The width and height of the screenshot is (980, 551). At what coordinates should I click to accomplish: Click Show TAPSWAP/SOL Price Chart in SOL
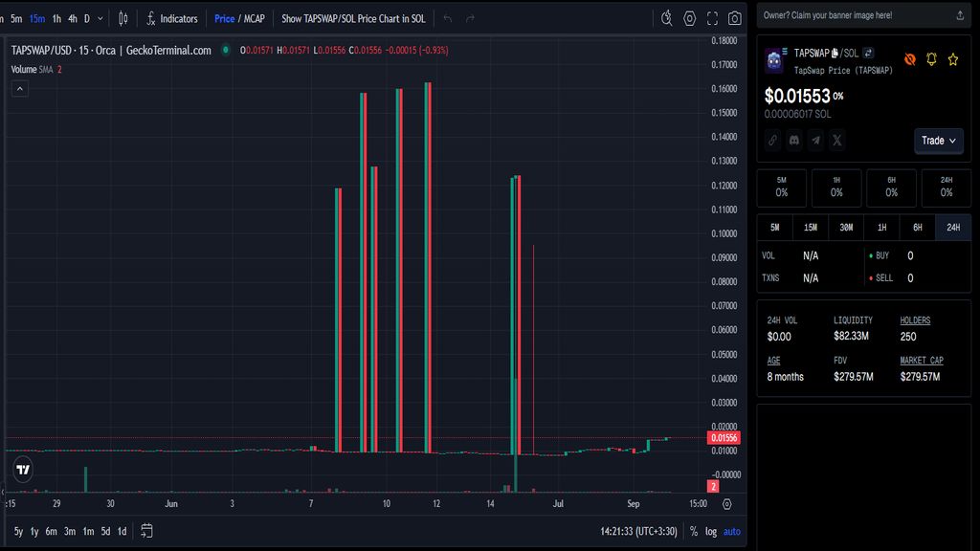click(x=353, y=19)
